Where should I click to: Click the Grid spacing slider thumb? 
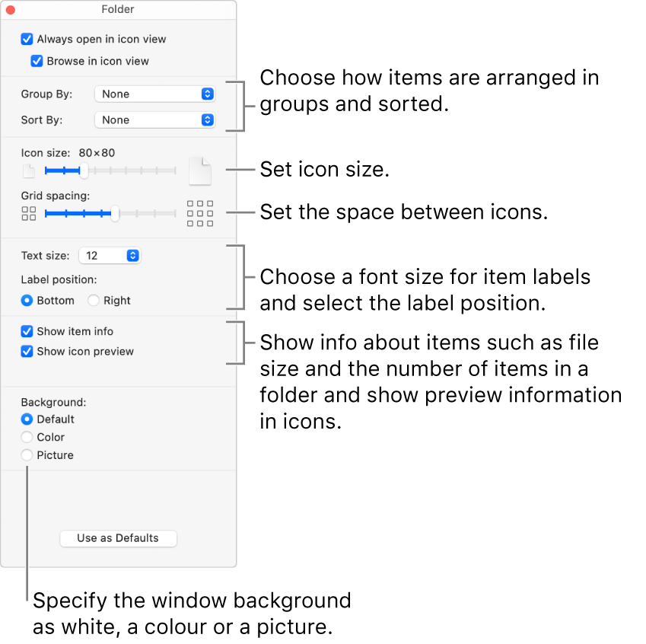coord(115,213)
